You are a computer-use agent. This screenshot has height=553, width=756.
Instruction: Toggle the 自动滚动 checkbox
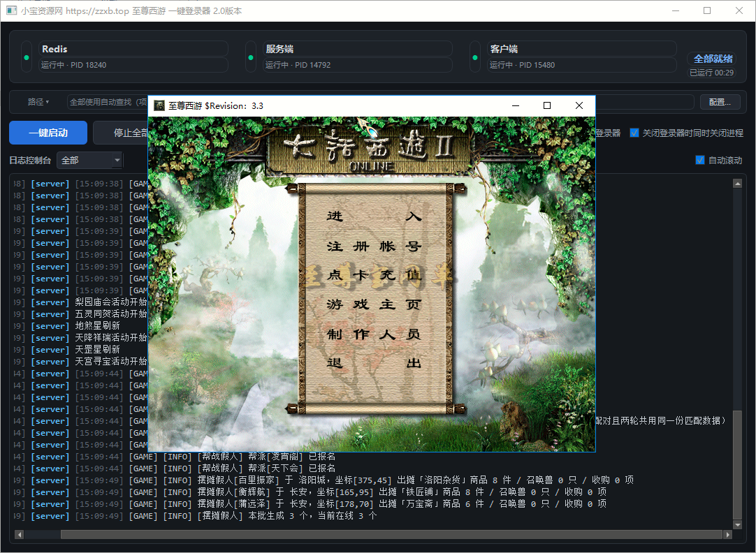(700, 160)
